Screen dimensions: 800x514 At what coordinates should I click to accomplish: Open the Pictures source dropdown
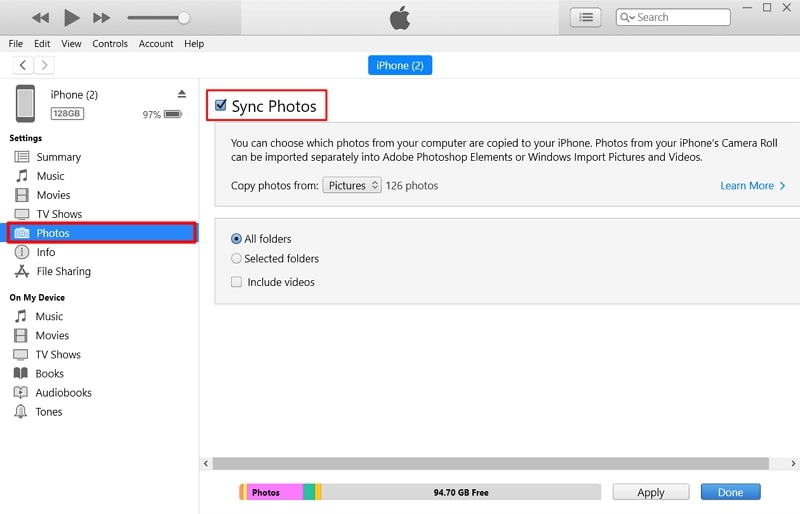coord(352,185)
